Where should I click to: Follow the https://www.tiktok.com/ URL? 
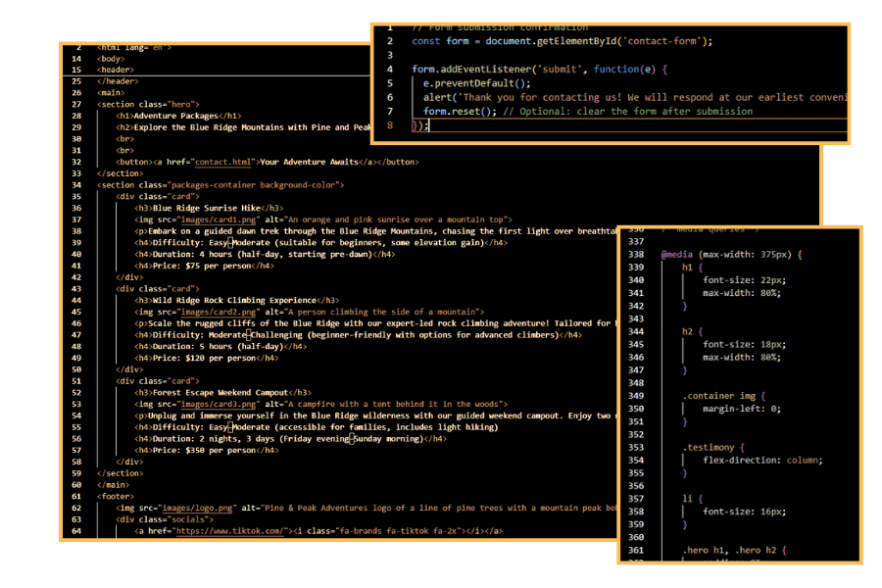pyautogui.click(x=230, y=531)
